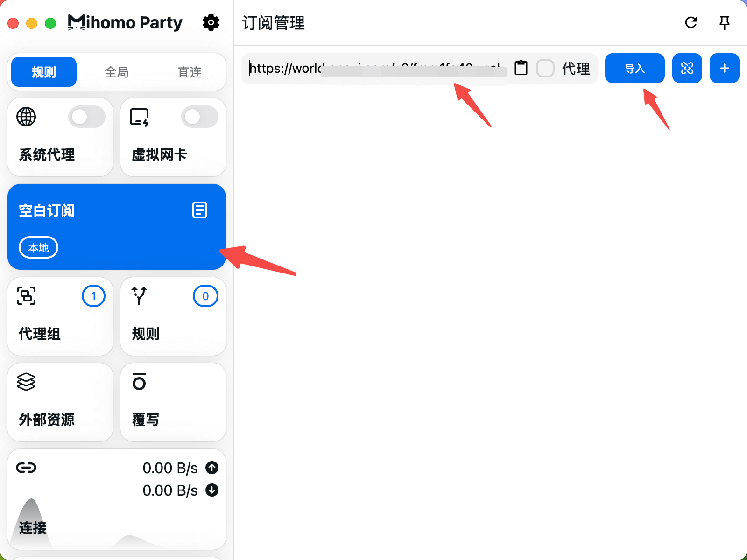Refresh subscriptions with the reload icon

(691, 22)
